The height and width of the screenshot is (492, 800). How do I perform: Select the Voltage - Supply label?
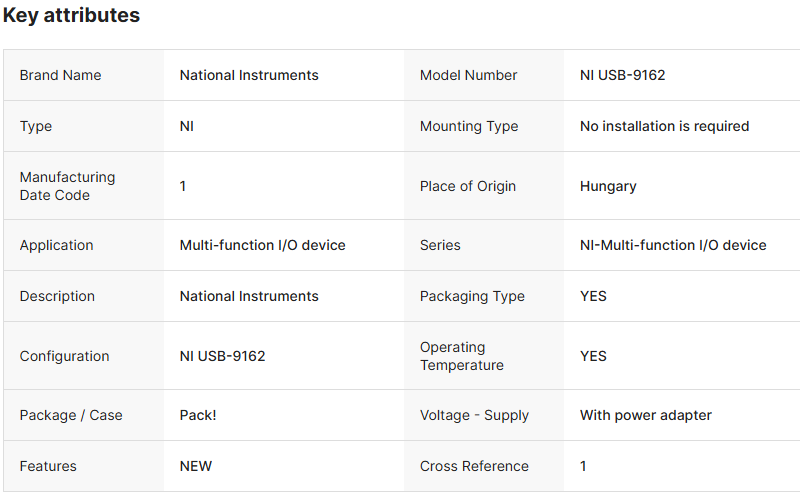click(474, 415)
